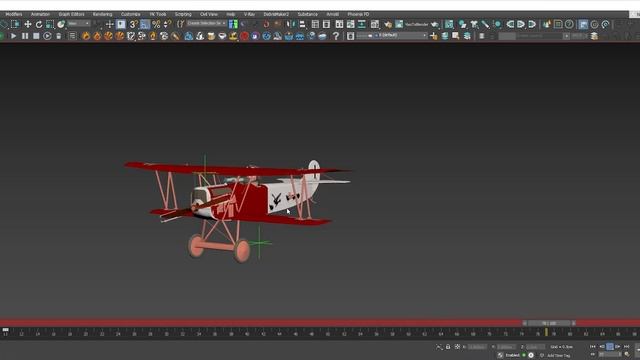This screenshot has height=360, width=640.
Task: Click the yellow keyframe marker on the timeline
Action: pos(546,333)
